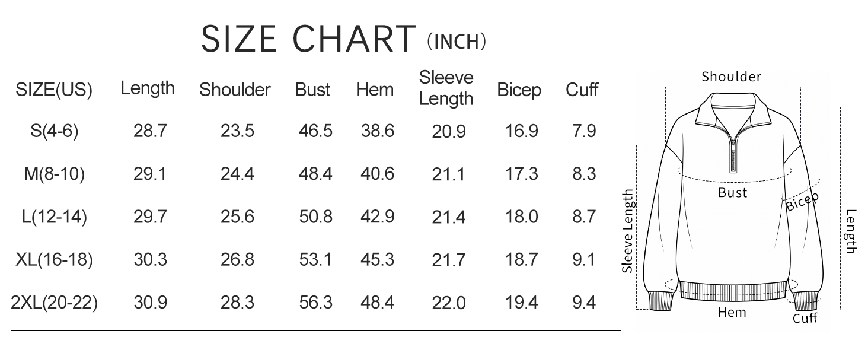Screen dimensions: 868x356
Task: Click the vertical Sleeve Length diagram label
Action: 629,231
